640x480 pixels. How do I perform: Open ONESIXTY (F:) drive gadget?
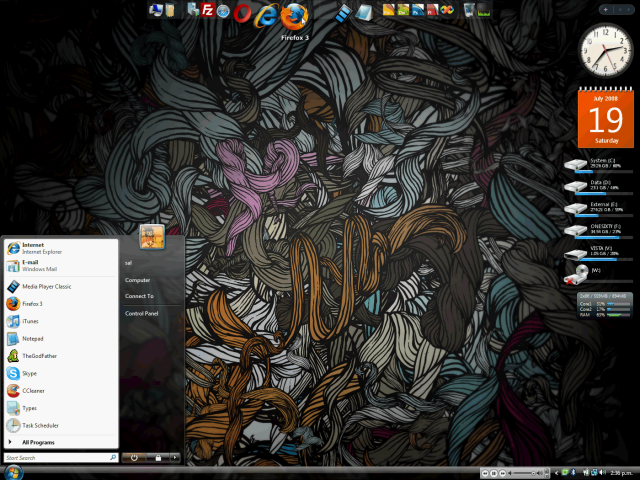point(598,230)
